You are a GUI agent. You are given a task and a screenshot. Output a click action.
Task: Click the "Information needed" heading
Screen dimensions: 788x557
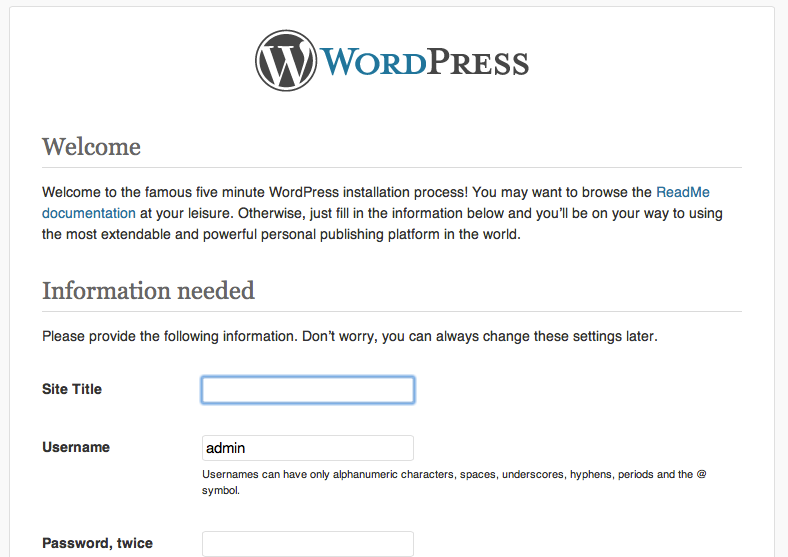pos(148,291)
